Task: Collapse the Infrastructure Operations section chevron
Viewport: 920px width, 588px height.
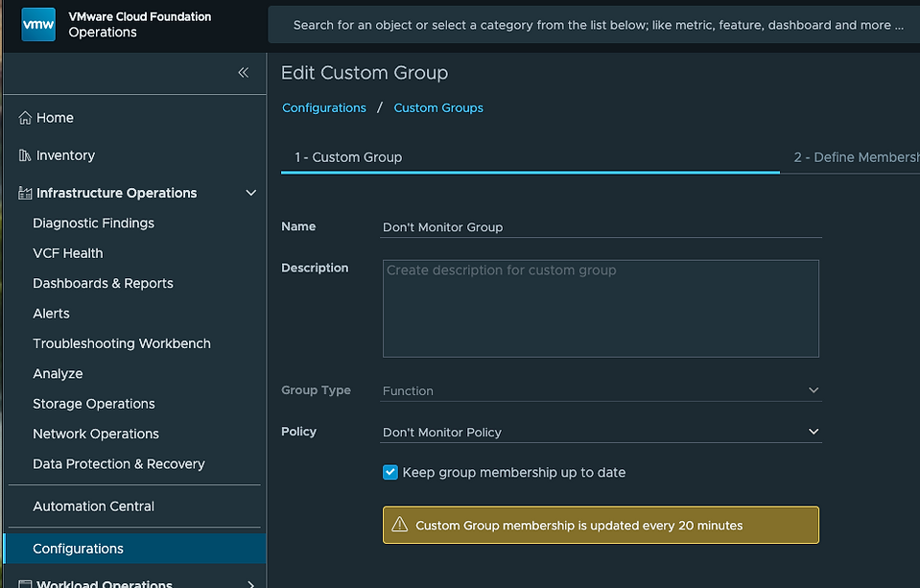Action: 251,193
